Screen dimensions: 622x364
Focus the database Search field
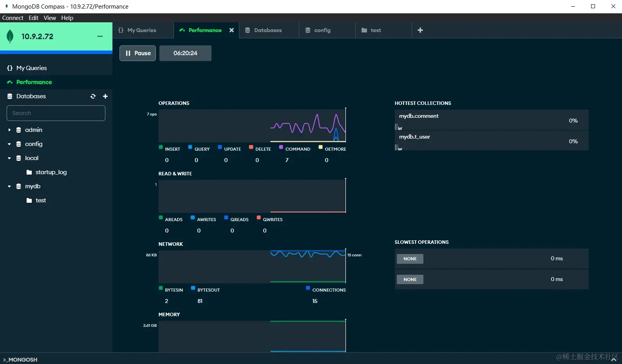click(56, 113)
